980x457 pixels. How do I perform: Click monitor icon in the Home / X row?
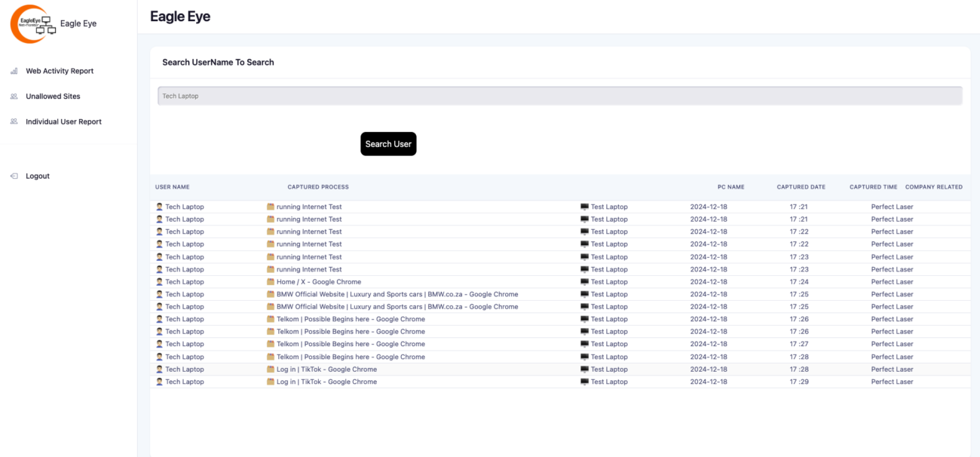(584, 282)
